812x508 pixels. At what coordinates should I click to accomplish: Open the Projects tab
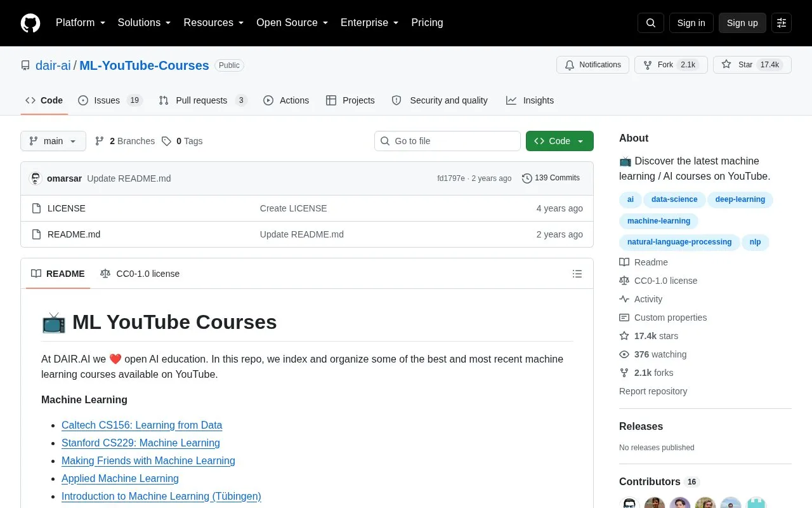pos(350,100)
